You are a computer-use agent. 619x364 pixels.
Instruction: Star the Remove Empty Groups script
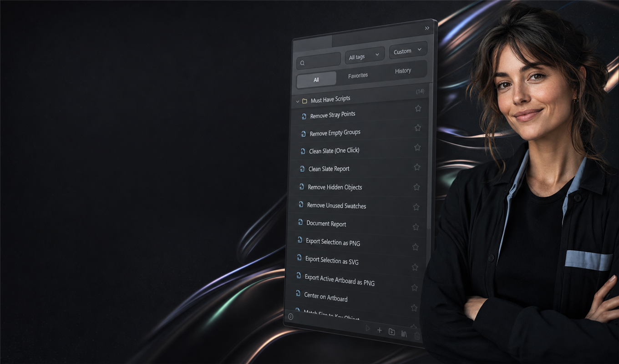click(417, 128)
